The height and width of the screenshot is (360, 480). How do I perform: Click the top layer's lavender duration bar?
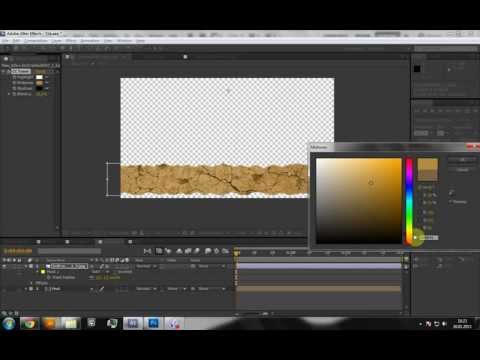(x=319, y=266)
